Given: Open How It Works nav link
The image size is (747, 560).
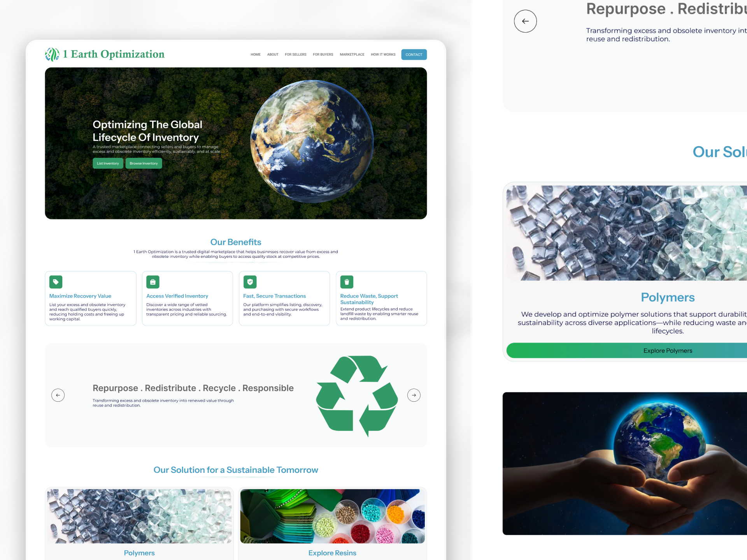Looking at the screenshot, I should click(383, 54).
